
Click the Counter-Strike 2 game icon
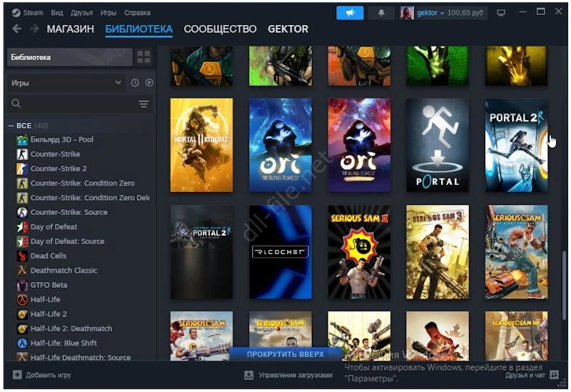point(22,169)
